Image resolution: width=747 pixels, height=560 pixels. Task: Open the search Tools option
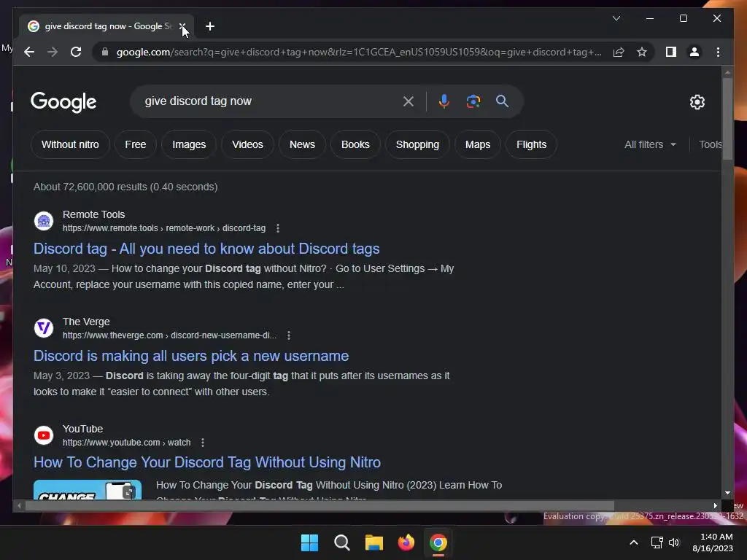tap(710, 144)
